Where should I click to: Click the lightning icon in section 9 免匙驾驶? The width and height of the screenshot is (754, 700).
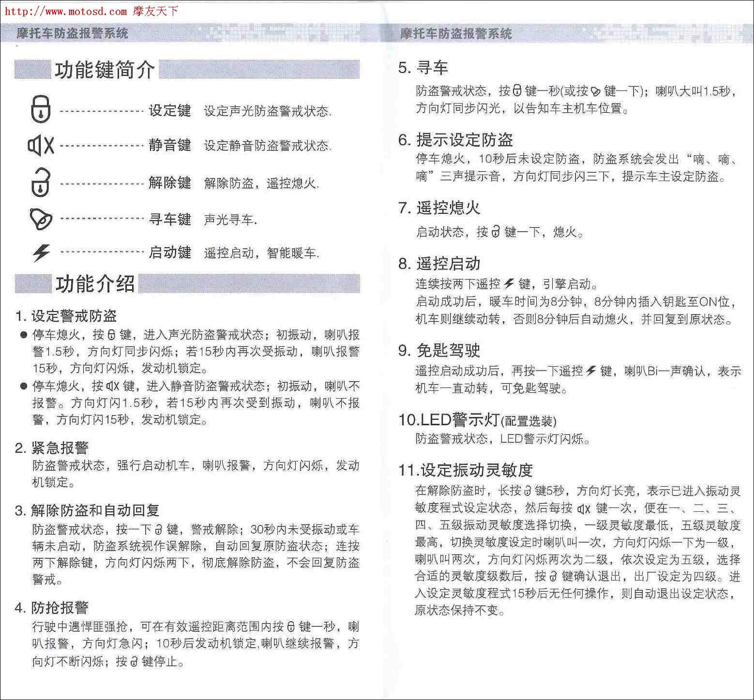tap(591, 371)
